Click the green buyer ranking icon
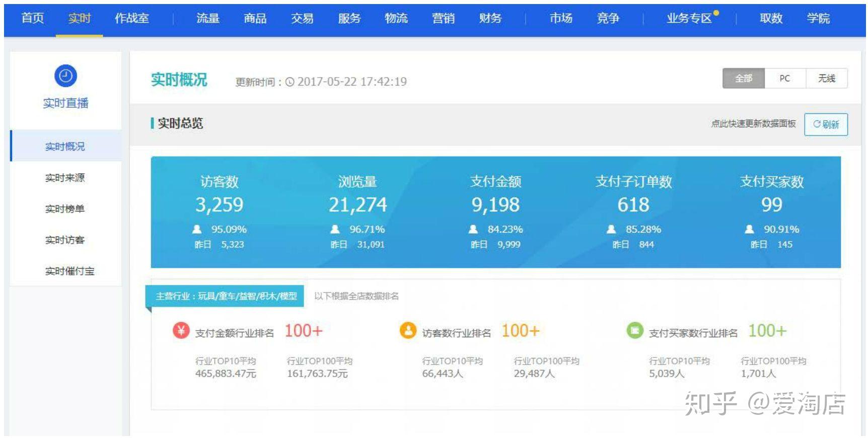The height and width of the screenshot is (438, 868). (x=635, y=331)
